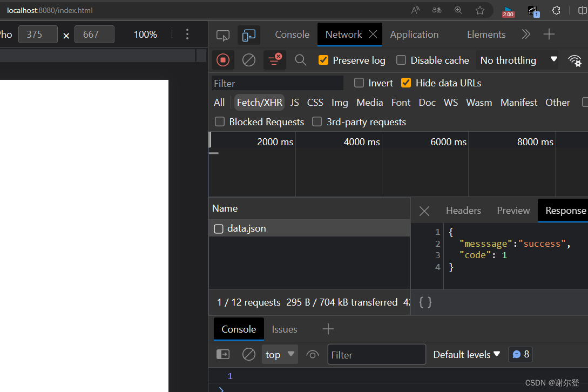Filter requests by Wasm

coord(479,103)
